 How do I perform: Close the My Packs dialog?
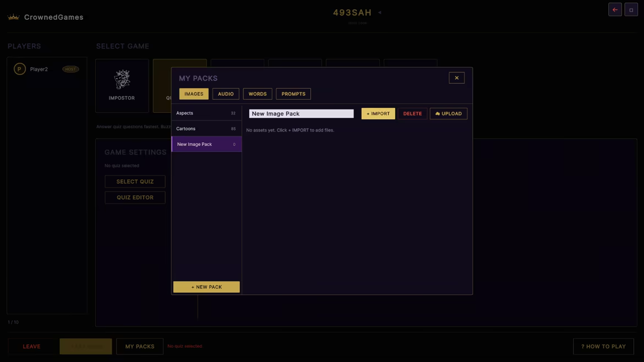[x=456, y=78]
